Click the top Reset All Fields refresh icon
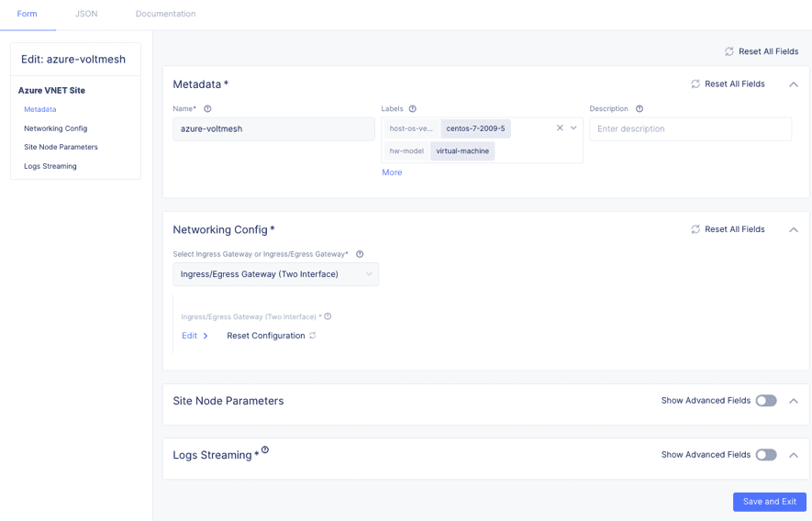The width and height of the screenshot is (812, 521). tap(729, 51)
